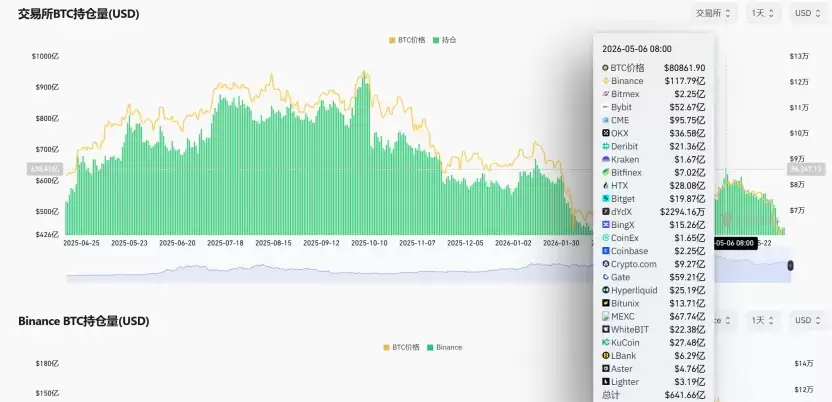
Task: Open the 1天 interval dropdown in top chart
Action: pos(763,13)
